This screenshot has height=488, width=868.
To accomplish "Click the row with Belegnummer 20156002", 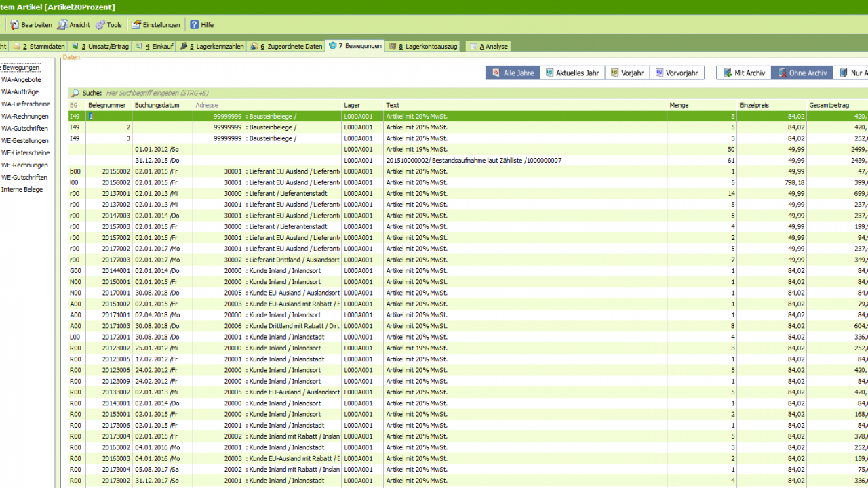I will click(x=468, y=182).
